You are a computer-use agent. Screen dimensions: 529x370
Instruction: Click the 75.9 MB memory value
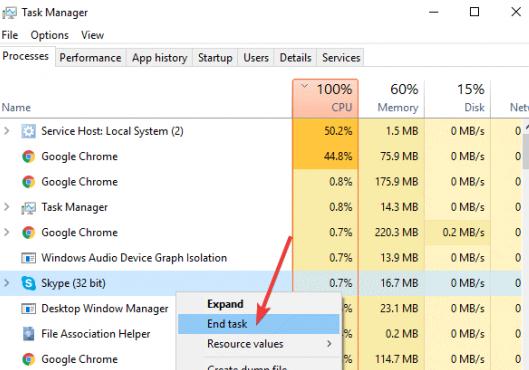[x=399, y=156]
